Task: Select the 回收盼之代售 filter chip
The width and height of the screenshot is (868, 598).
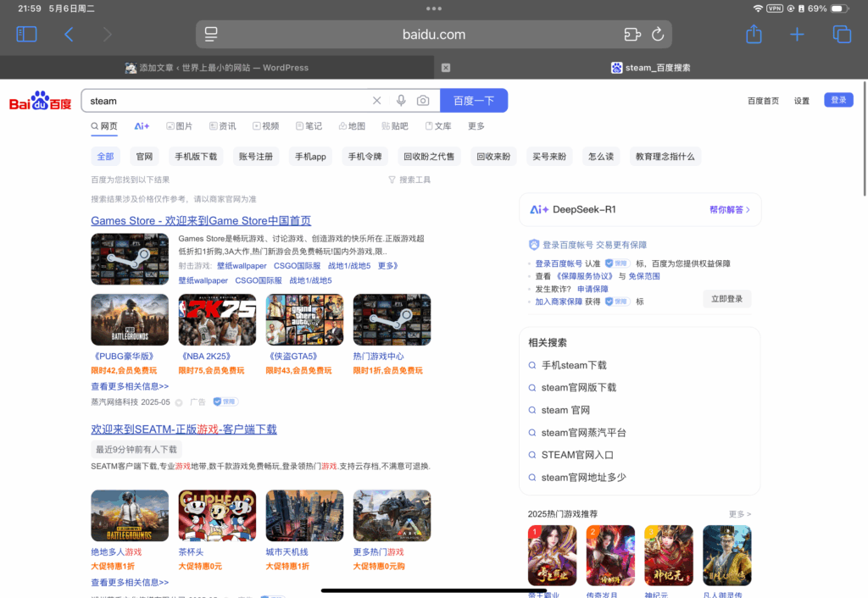Action: pyautogui.click(x=429, y=157)
